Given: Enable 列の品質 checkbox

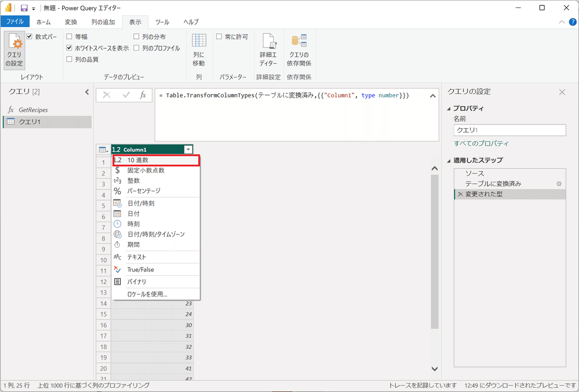Looking at the screenshot, I should tap(69, 59).
